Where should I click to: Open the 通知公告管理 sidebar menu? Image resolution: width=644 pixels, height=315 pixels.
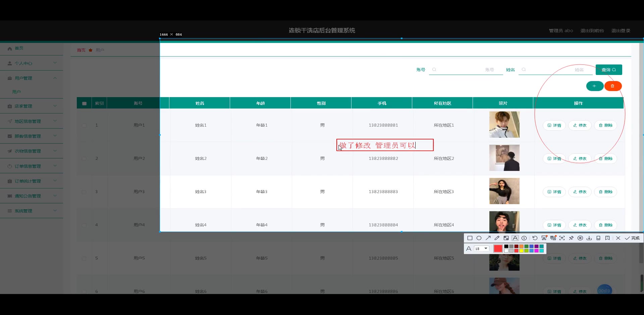[x=32, y=196]
